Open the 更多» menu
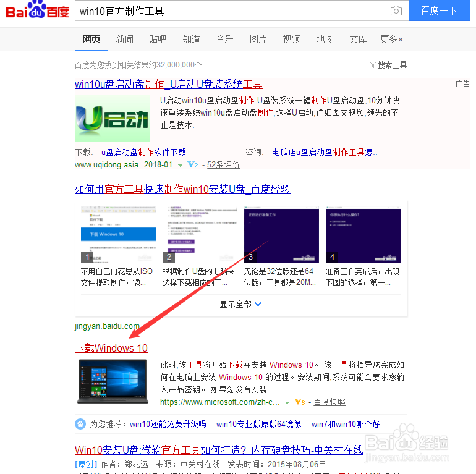 [x=391, y=39]
